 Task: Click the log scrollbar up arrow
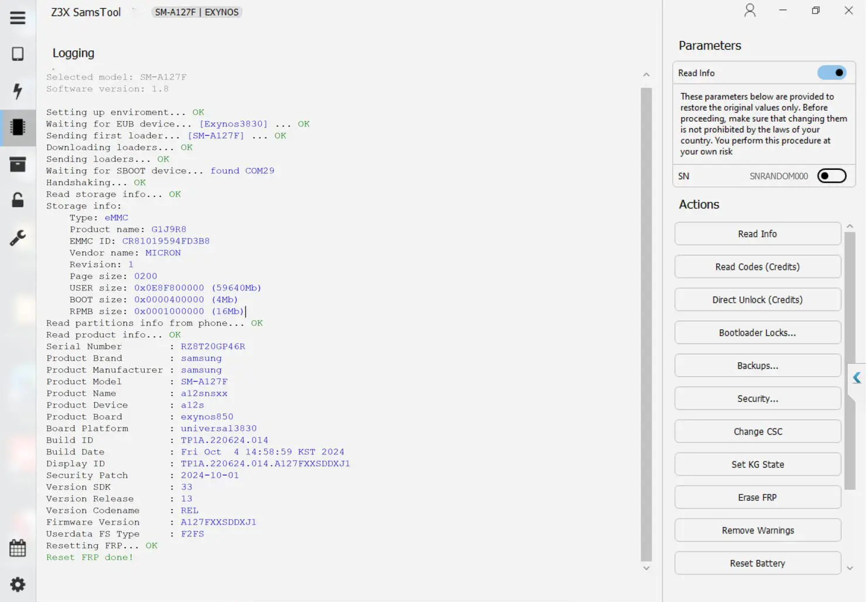pyautogui.click(x=646, y=74)
